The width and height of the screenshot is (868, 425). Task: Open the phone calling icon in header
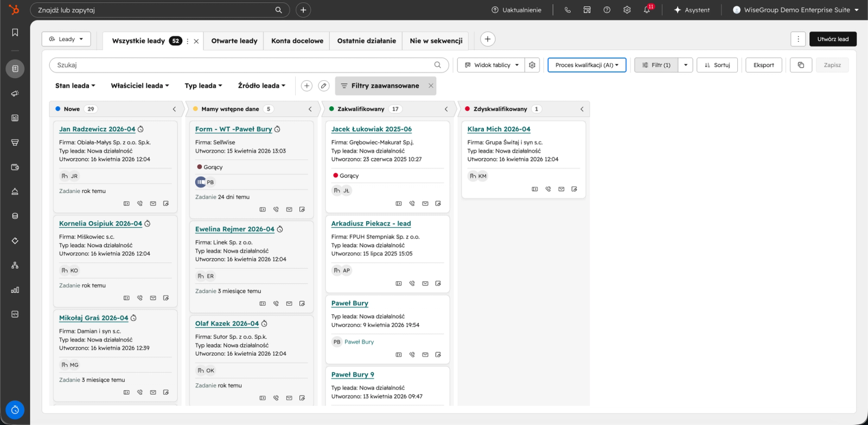[567, 10]
